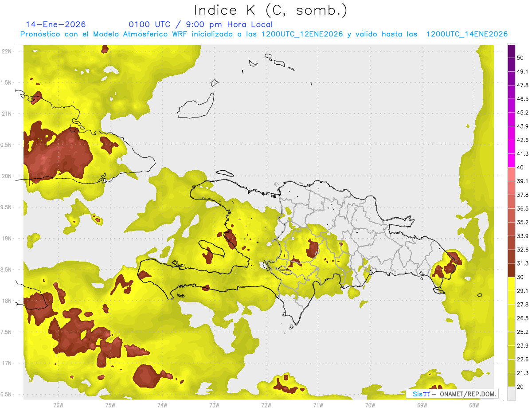
Task: Click the legend value "22.6"
Action: pyautogui.click(x=523, y=360)
